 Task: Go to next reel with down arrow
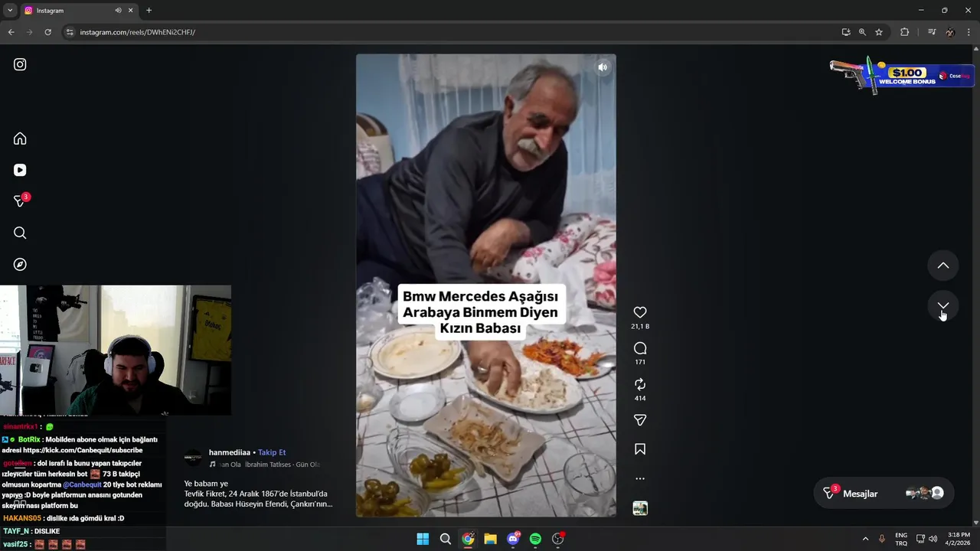943,306
